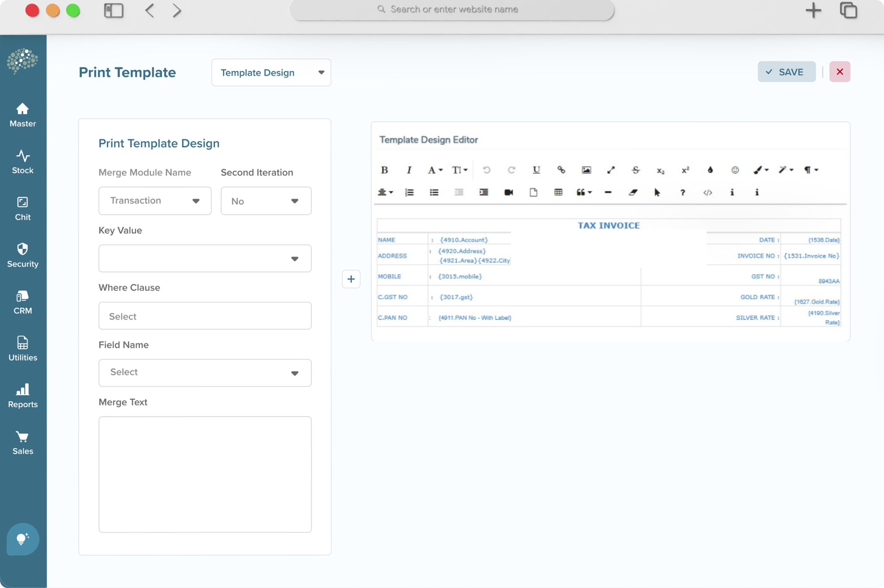Click the Bold formatting icon
This screenshot has width=884, height=588.
point(384,170)
